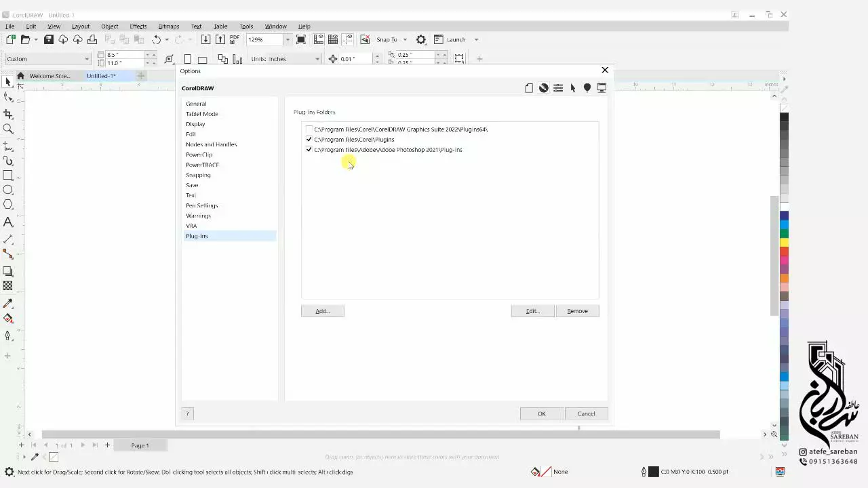
Task: Click the Print icon in the toolbar
Action: [x=92, y=39]
